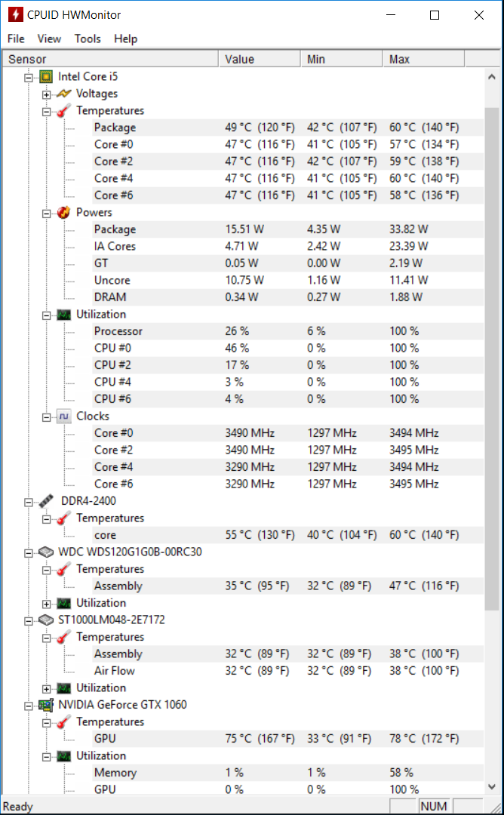Click the Value column header
Image resolution: width=504 pixels, height=815 pixels.
260,60
